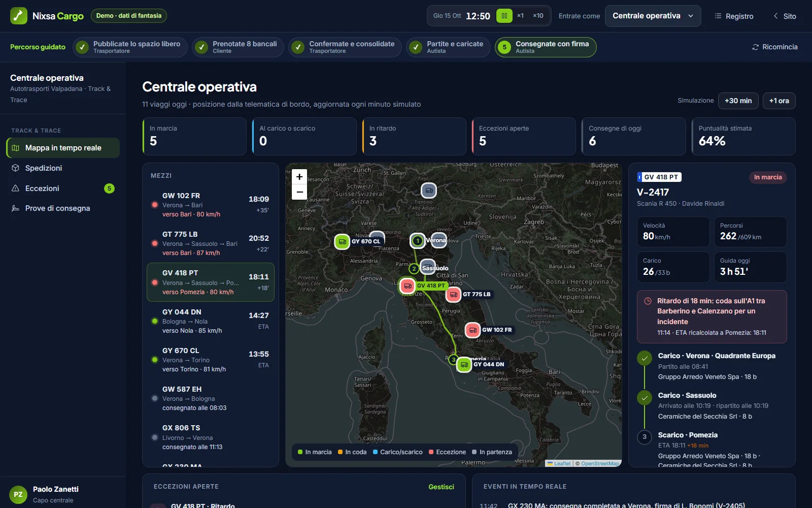
Task: Select vehicle GT 775 LB in list
Action: click(x=211, y=243)
